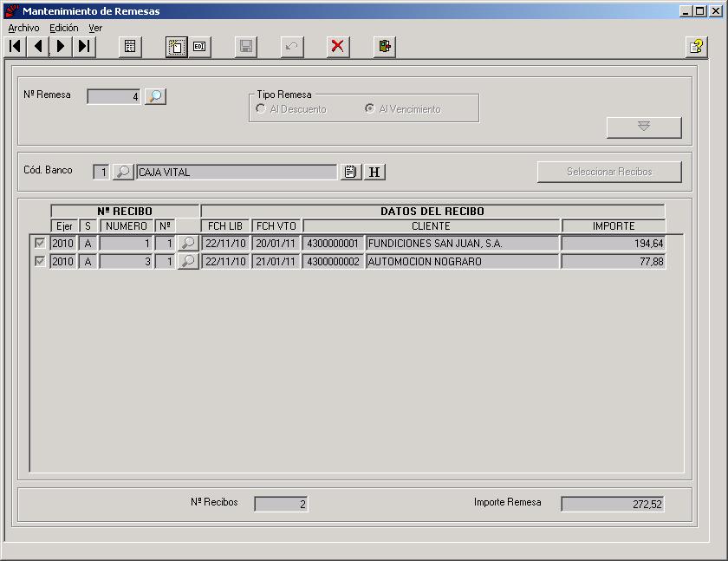728x561 pixels.
Task: Click the red X delete icon
Action: click(x=338, y=47)
